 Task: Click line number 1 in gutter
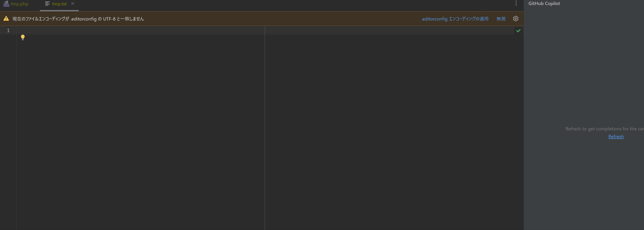[x=8, y=31]
